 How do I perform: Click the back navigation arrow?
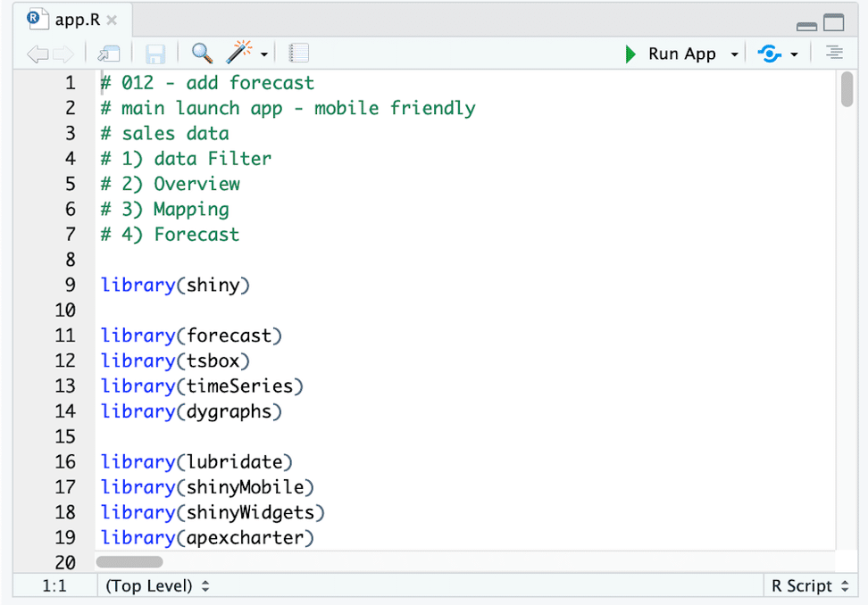coord(37,54)
